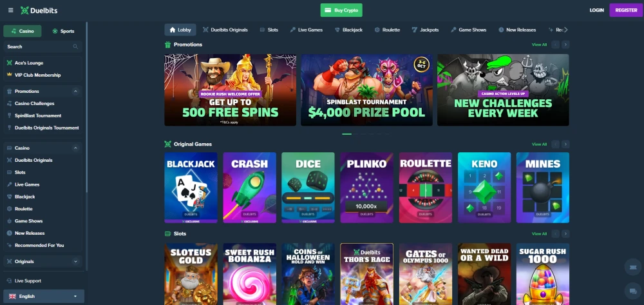644x305 pixels.
Task: Click the search magnifier icon
Action: pos(75,46)
